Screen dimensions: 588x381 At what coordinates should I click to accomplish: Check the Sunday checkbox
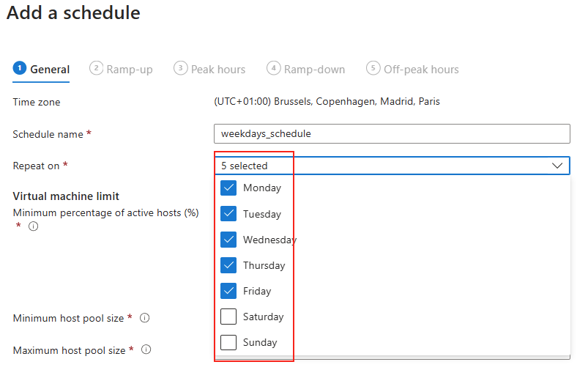tap(228, 342)
